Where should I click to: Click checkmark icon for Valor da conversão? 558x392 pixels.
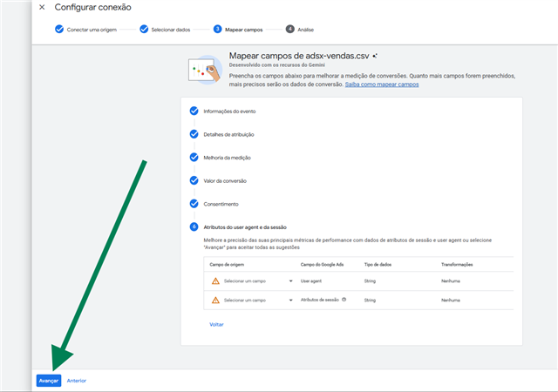click(194, 180)
